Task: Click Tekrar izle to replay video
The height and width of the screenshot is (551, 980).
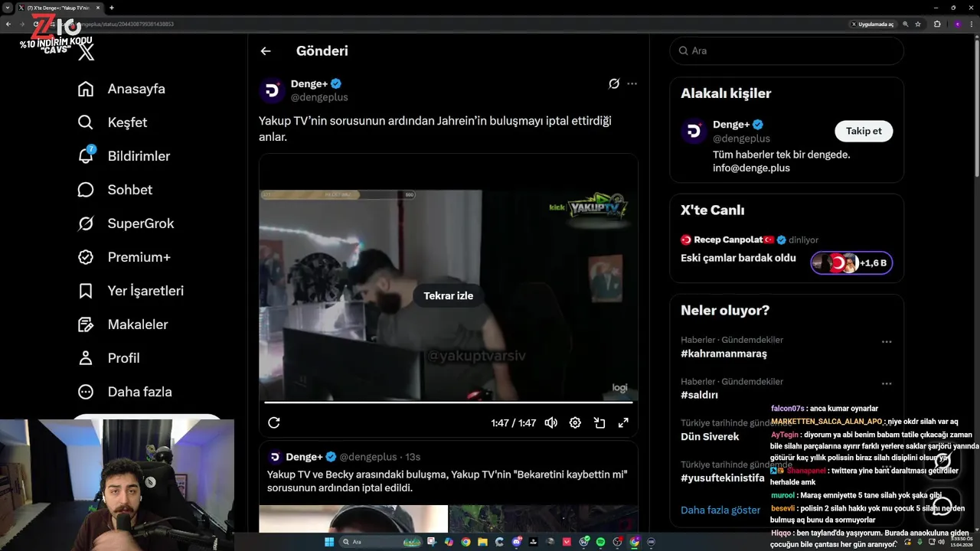Action: 449,295
